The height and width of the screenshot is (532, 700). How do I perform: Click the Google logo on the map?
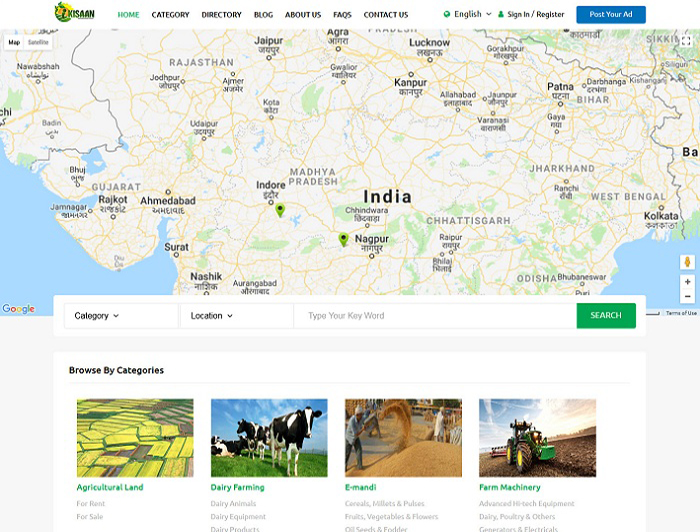click(x=18, y=309)
